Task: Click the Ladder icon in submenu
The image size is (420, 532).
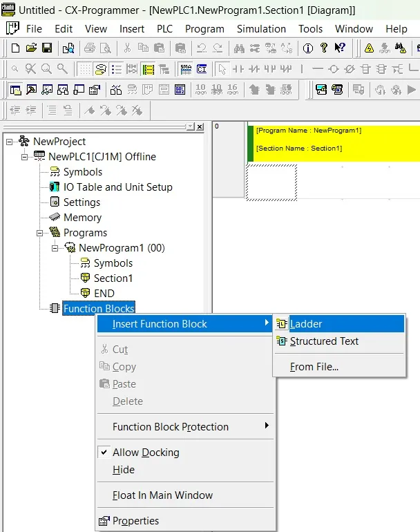Action: click(282, 323)
